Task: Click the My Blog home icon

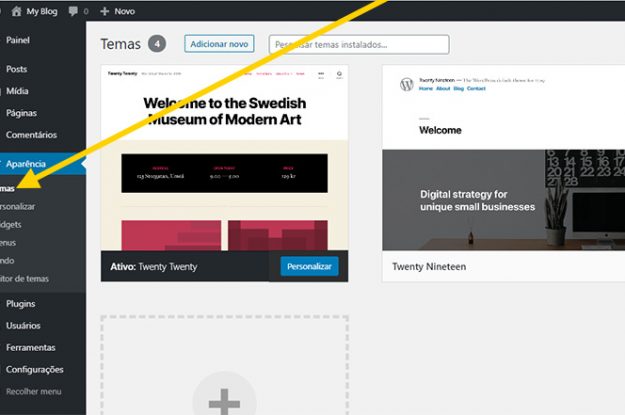Action: click(x=16, y=11)
